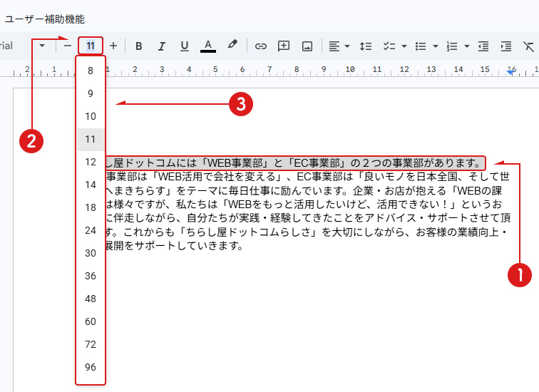This screenshot has height=392, width=539.
Task: Open text color picker
Action: click(x=208, y=46)
